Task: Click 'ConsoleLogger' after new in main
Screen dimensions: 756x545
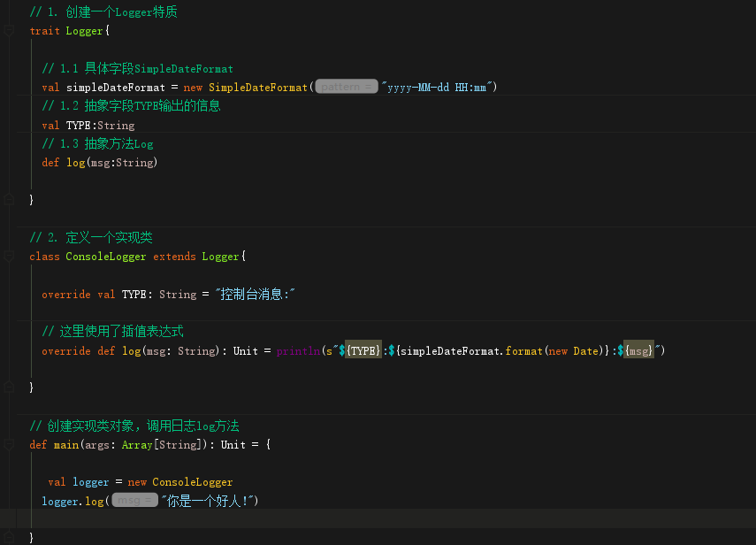Action: pyautogui.click(x=193, y=482)
